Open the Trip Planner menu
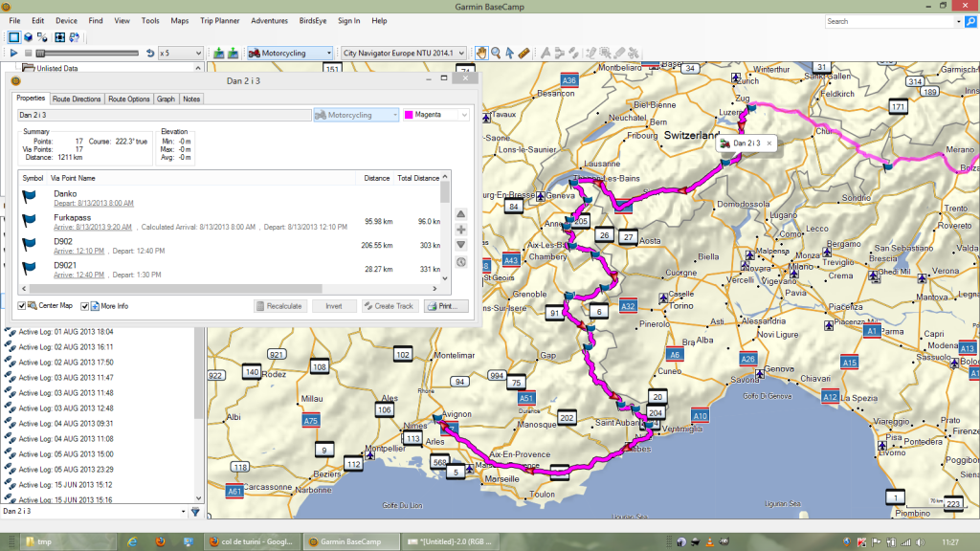 pos(219,21)
